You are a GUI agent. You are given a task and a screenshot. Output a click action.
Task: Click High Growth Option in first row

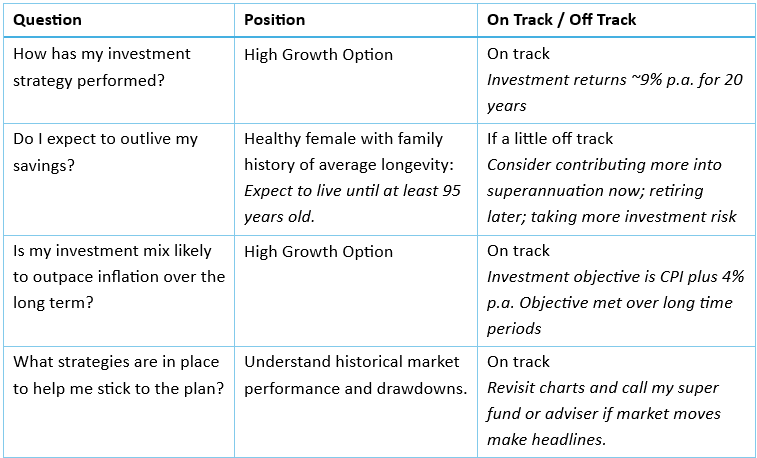coord(318,54)
